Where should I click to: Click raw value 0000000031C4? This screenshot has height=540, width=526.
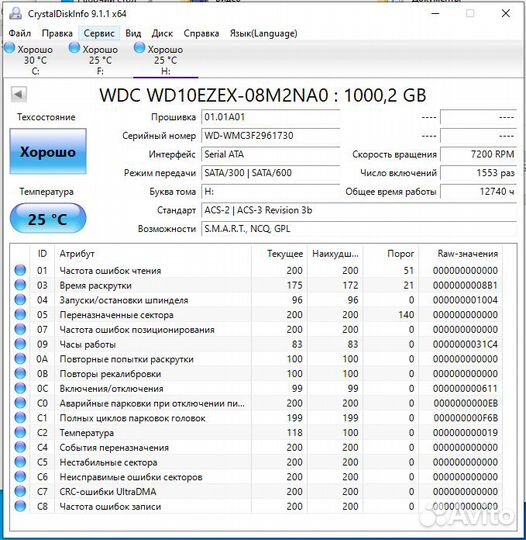tap(465, 344)
